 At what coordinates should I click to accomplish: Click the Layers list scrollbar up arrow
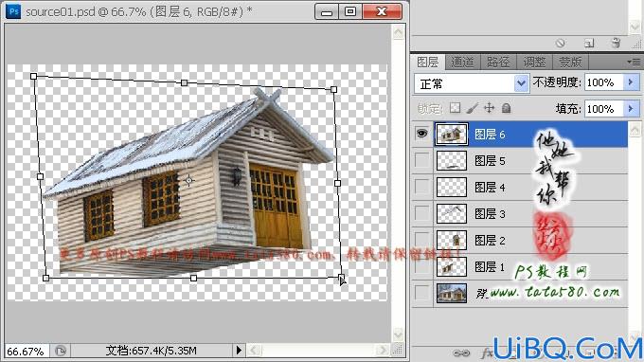(x=635, y=130)
